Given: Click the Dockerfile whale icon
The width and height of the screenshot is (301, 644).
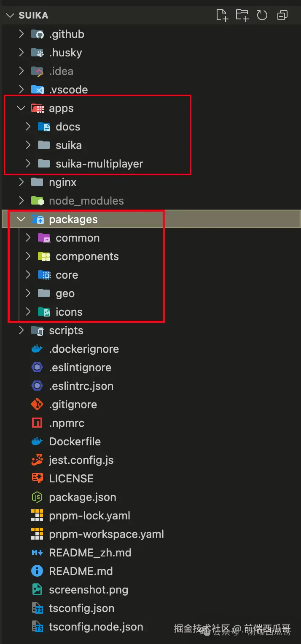Looking at the screenshot, I should click(x=38, y=442).
